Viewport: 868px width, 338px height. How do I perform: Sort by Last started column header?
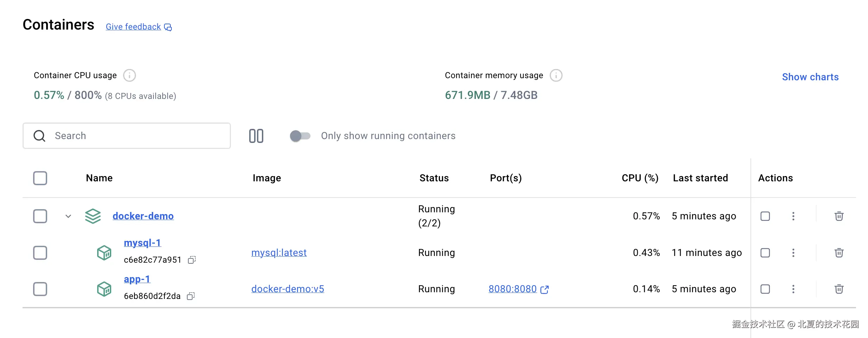pos(700,178)
